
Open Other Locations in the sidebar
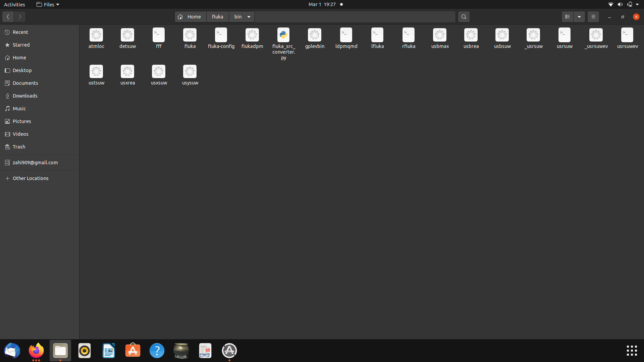40,178
